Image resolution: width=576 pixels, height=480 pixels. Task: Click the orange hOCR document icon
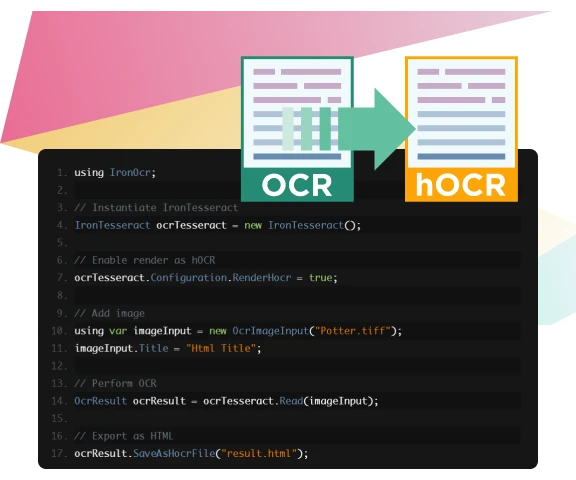pos(461,129)
